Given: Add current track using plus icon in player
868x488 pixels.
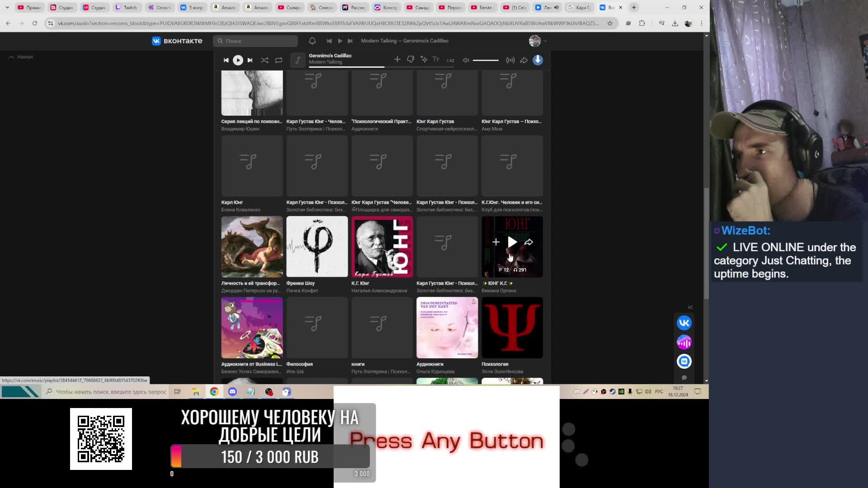Looking at the screenshot, I should 397,60.
